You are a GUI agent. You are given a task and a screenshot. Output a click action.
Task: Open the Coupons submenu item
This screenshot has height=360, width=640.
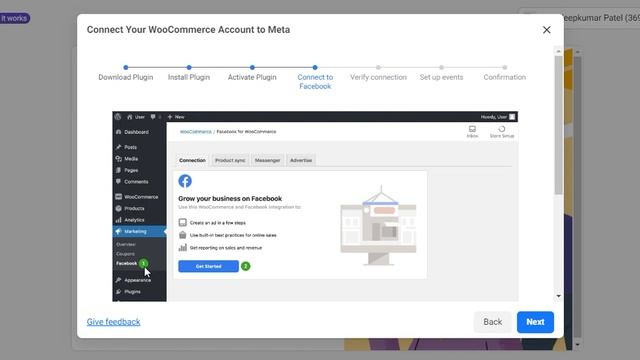click(125, 253)
